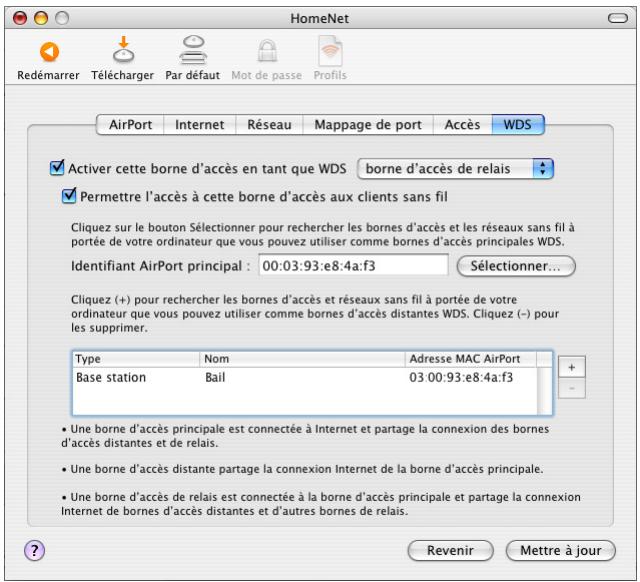Click the Télécharger label in the toolbar
Screen dimensions: 640x582
click(123, 75)
